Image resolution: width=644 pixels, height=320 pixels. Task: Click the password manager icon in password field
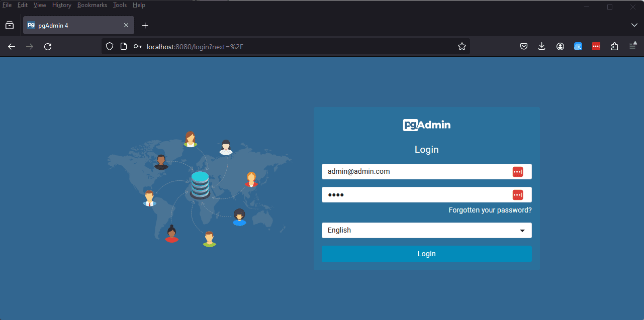point(518,195)
